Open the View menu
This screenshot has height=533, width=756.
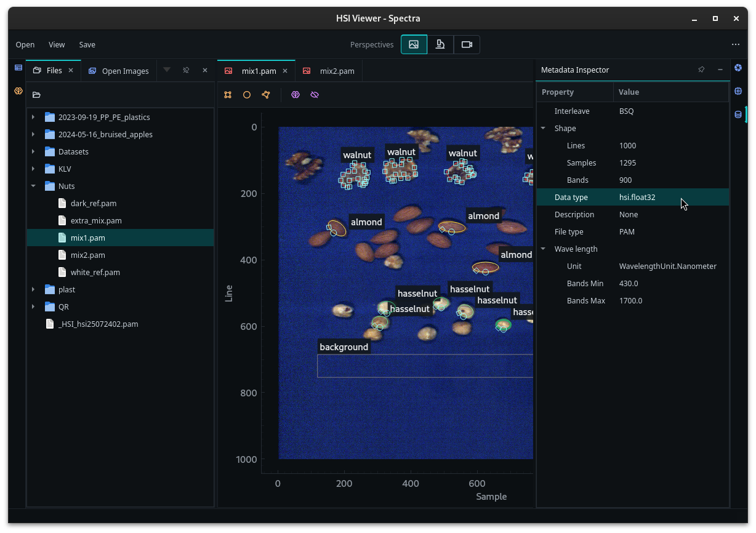pos(57,44)
